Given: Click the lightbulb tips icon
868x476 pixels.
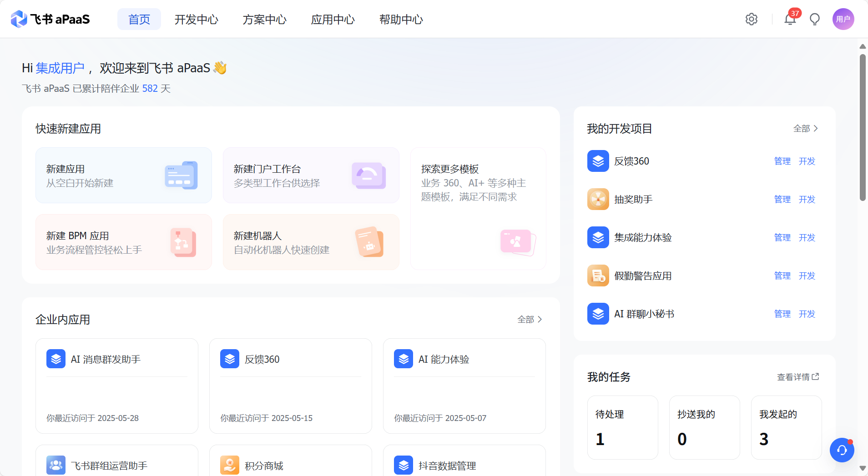Looking at the screenshot, I should 814,19.
